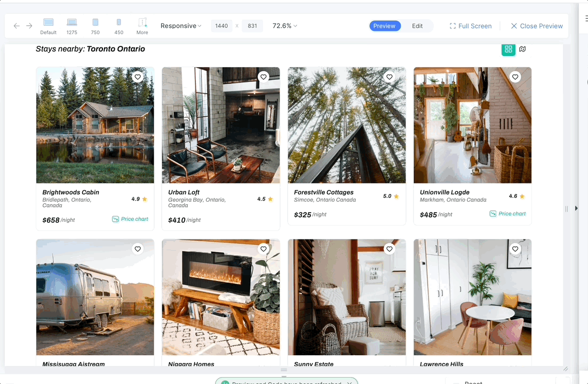Click the preview height field showing 831

tap(252, 26)
